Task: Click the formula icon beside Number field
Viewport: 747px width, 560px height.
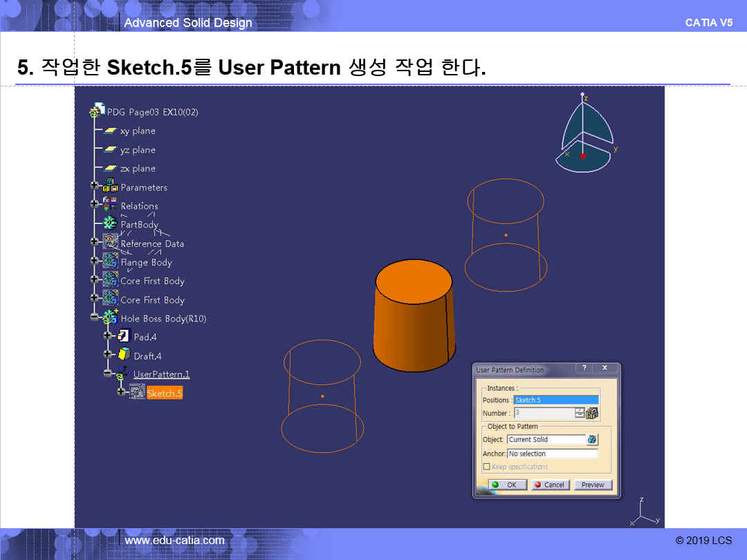Action: pos(592,413)
